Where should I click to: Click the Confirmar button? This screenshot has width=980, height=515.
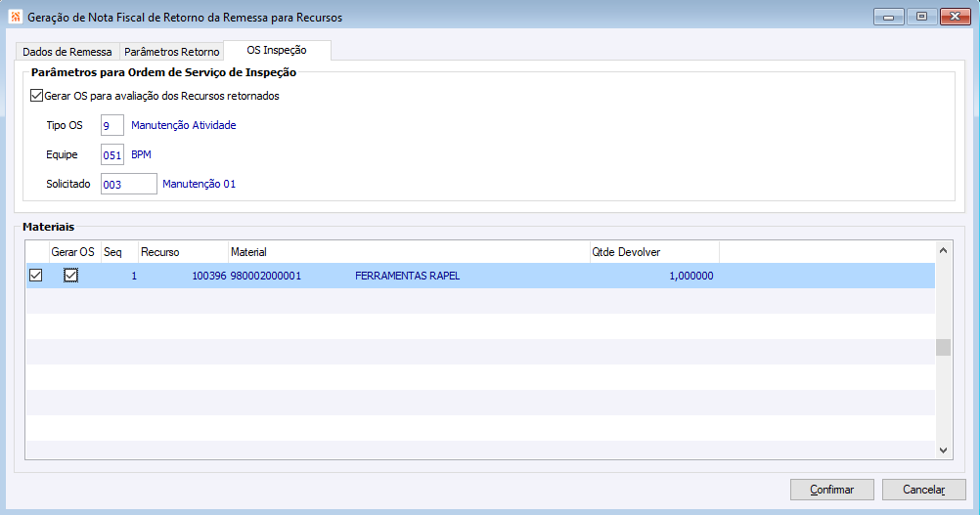coord(832,490)
